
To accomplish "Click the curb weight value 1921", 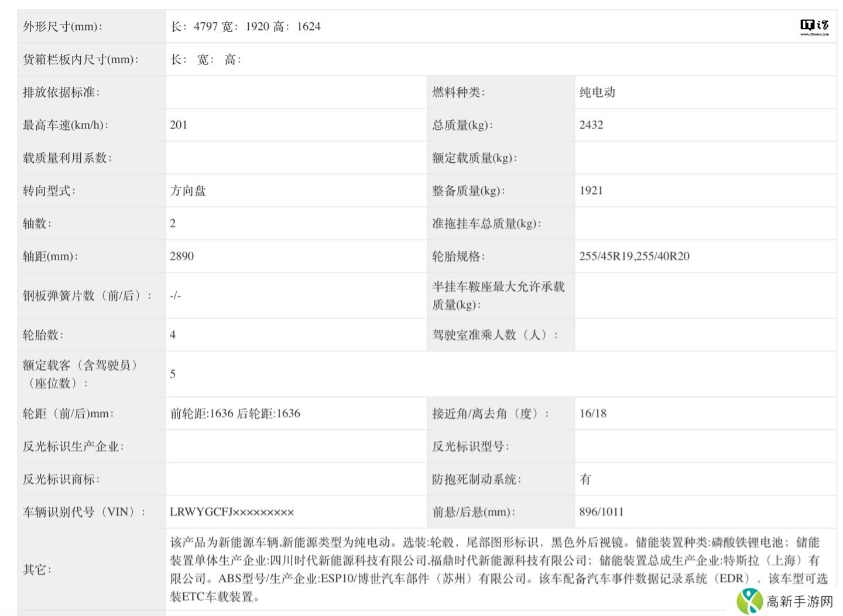I will [x=591, y=190].
